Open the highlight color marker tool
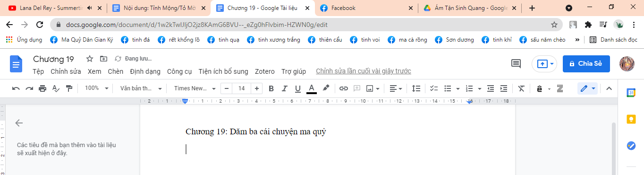 pyautogui.click(x=326, y=88)
